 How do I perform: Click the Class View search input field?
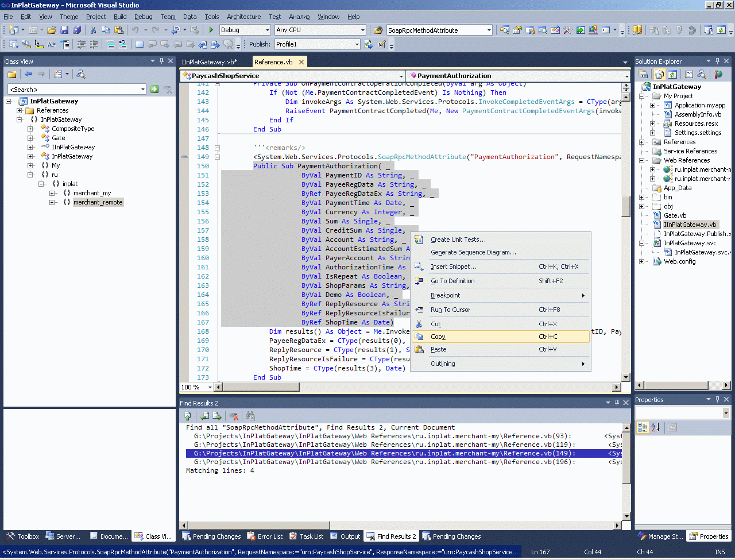tap(75, 89)
